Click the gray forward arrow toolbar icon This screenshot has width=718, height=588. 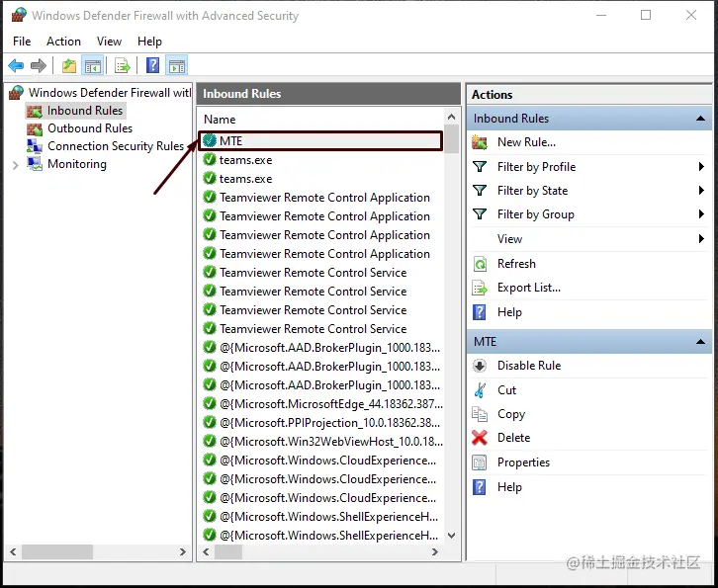click(39, 66)
